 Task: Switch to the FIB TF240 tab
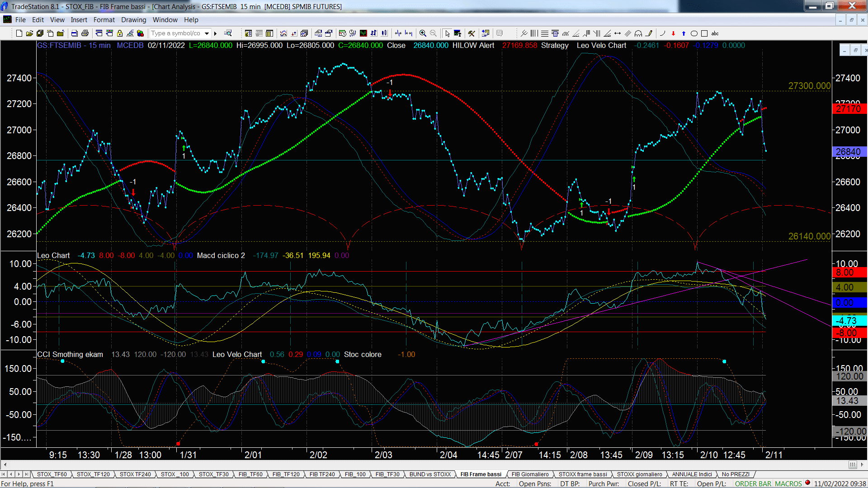point(322,474)
